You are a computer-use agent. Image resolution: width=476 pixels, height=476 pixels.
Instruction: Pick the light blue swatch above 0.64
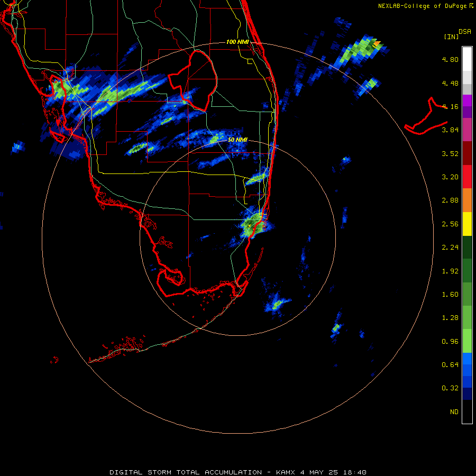click(467, 359)
